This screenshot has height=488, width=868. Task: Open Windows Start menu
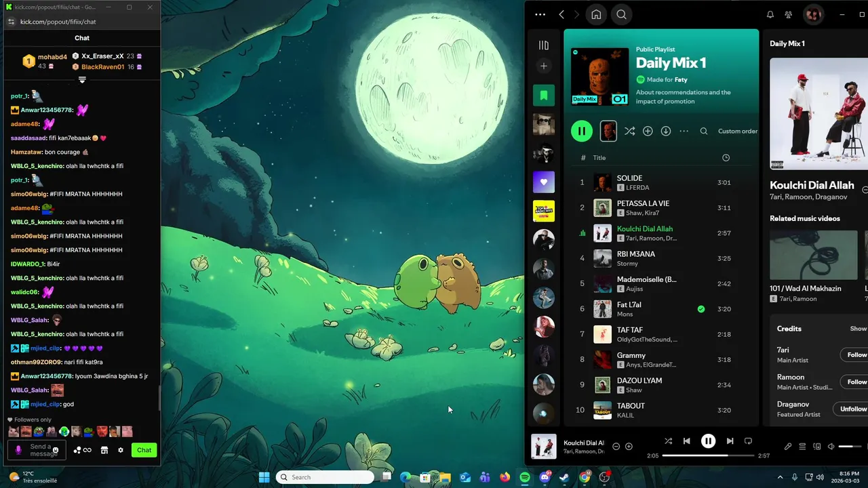(264, 477)
